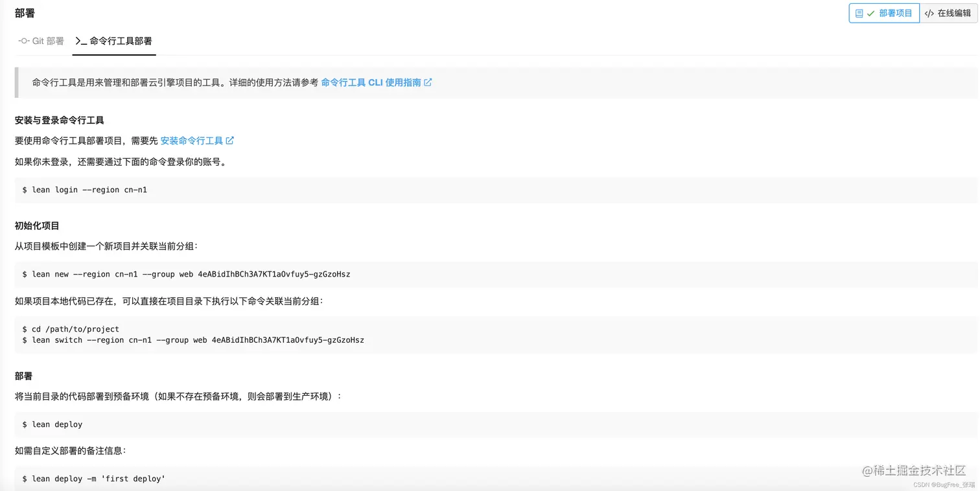Click the plain lean deploy command line
Screen dimensions: 980x491
(x=52, y=424)
